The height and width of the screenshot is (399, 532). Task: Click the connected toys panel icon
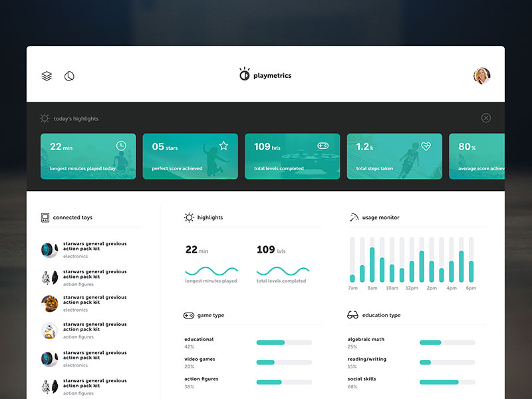pyautogui.click(x=44, y=217)
